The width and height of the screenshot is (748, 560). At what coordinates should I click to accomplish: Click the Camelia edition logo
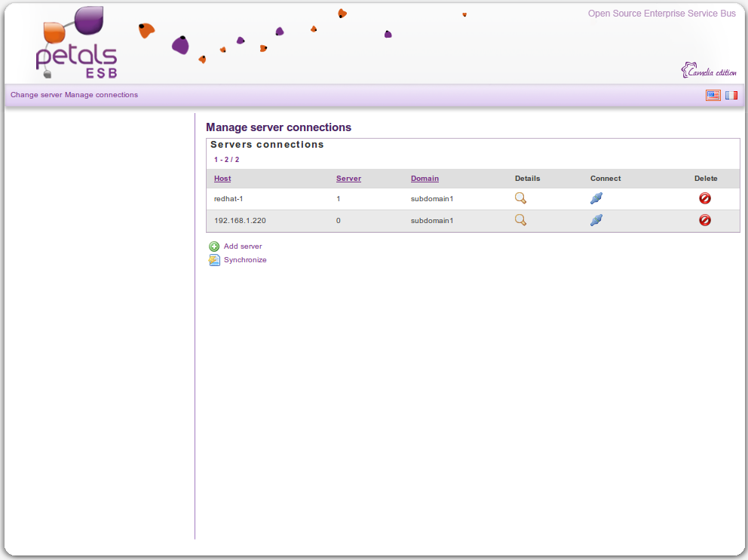[709, 72]
